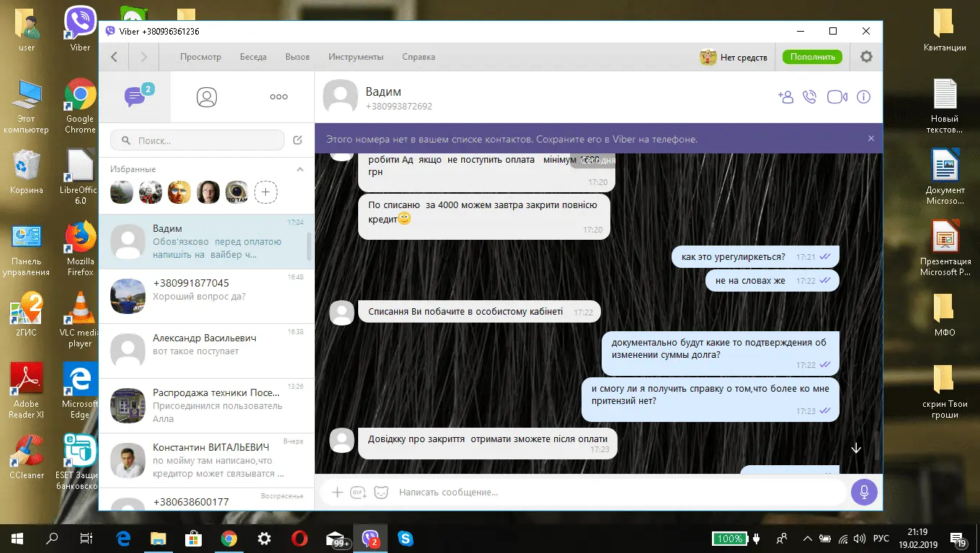Open the more options tab
Viewport: 980px width, 553px height.
tap(278, 97)
